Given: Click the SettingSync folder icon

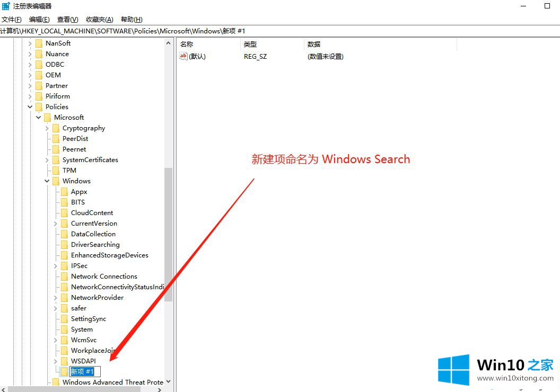Looking at the screenshot, I should pos(64,319).
